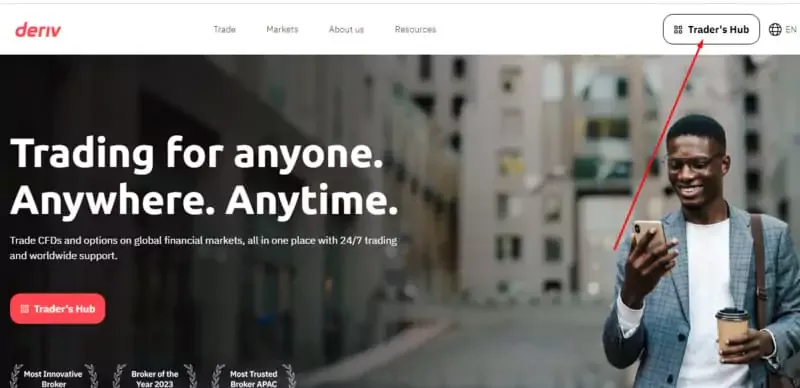Image resolution: width=800 pixels, height=388 pixels.
Task: Click the 'Anywhere. Anytime.' headline line
Action: click(204, 200)
